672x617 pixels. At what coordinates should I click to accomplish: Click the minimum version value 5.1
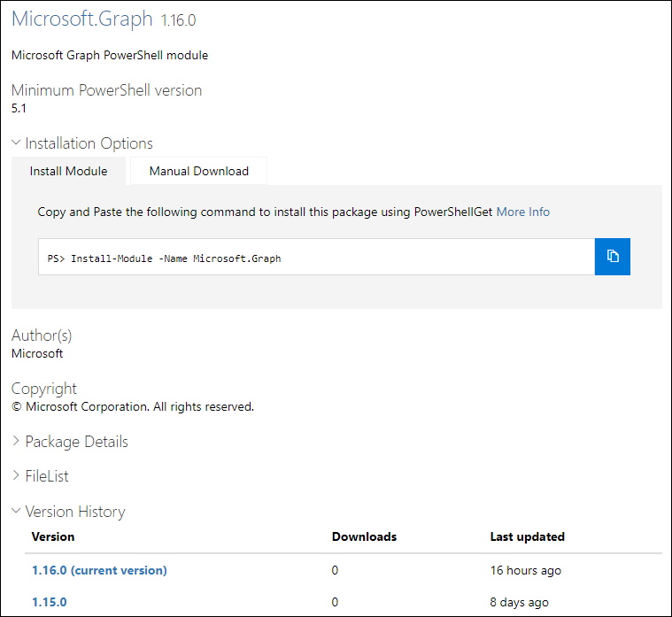point(19,108)
